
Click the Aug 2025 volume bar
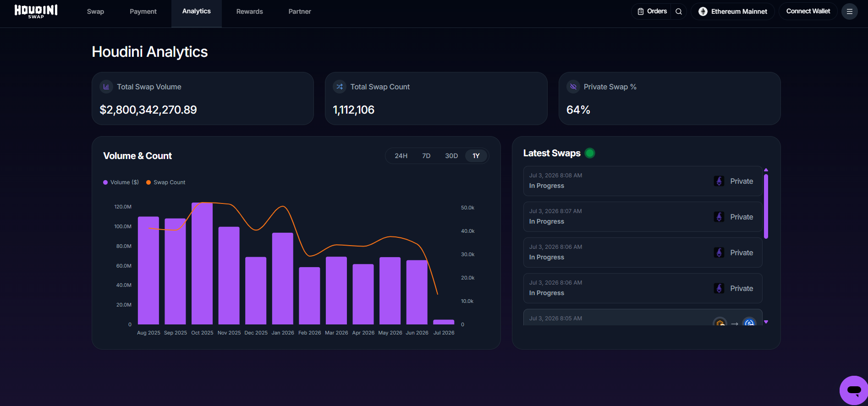(148, 270)
